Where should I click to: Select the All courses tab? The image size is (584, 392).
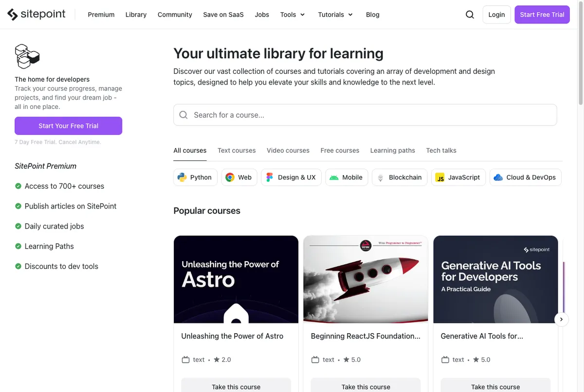coord(190,151)
